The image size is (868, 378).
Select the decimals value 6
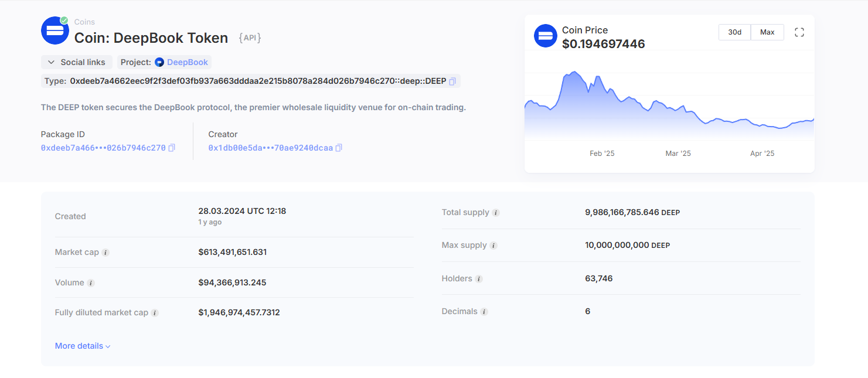tap(588, 312)
